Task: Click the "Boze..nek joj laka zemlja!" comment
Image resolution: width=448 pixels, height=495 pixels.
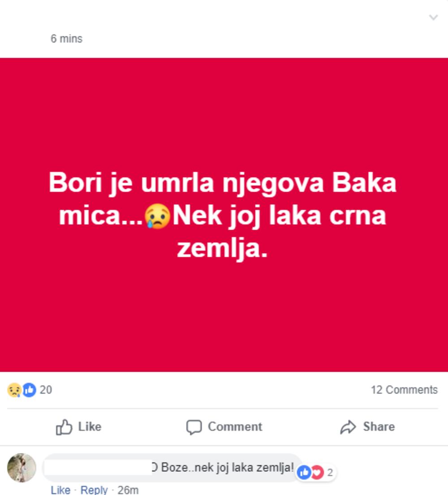Action: point(223,468)
